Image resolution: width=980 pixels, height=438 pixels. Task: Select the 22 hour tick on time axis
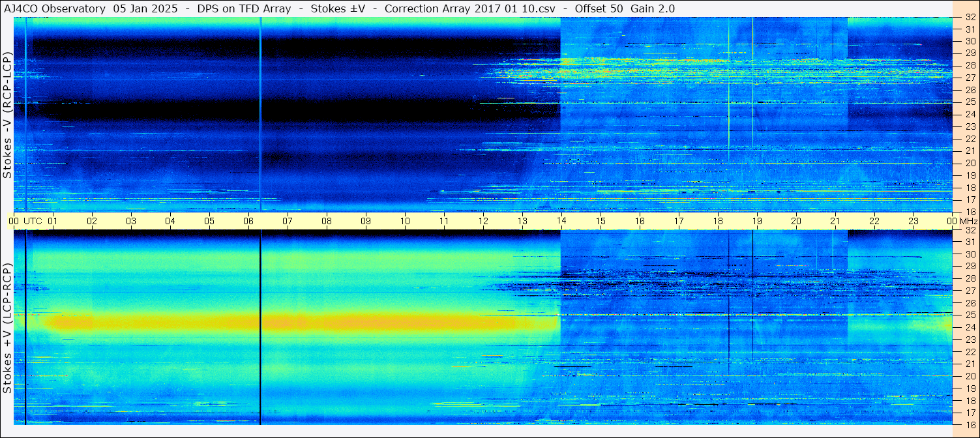874,221
